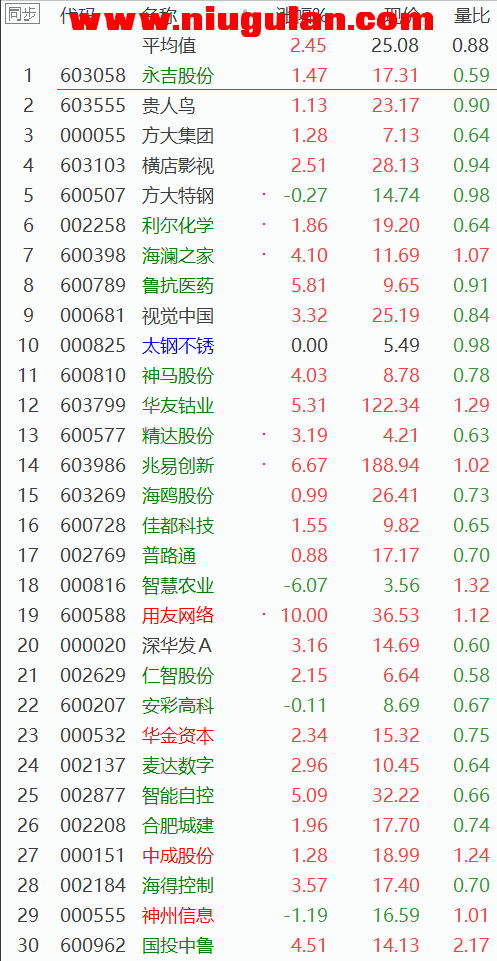Image resolution: width=497 pixels, height=961 pixels.
Task: Select 合肥城建 stock name
Action: click(x=178, y=826)
